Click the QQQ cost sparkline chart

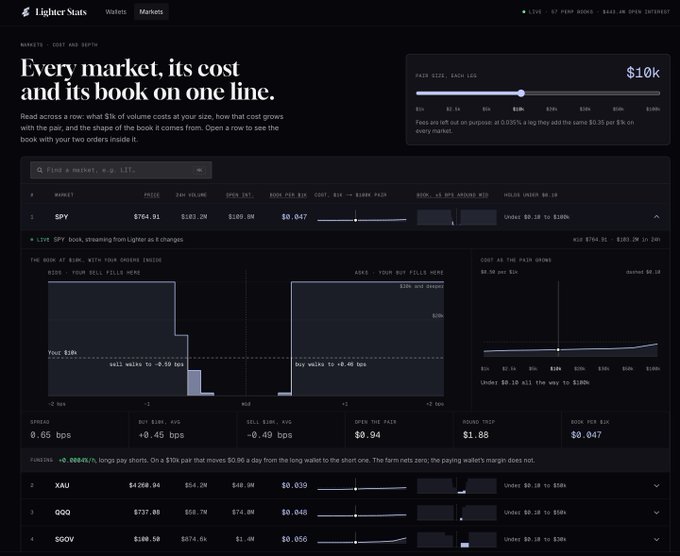click(362, 513)
